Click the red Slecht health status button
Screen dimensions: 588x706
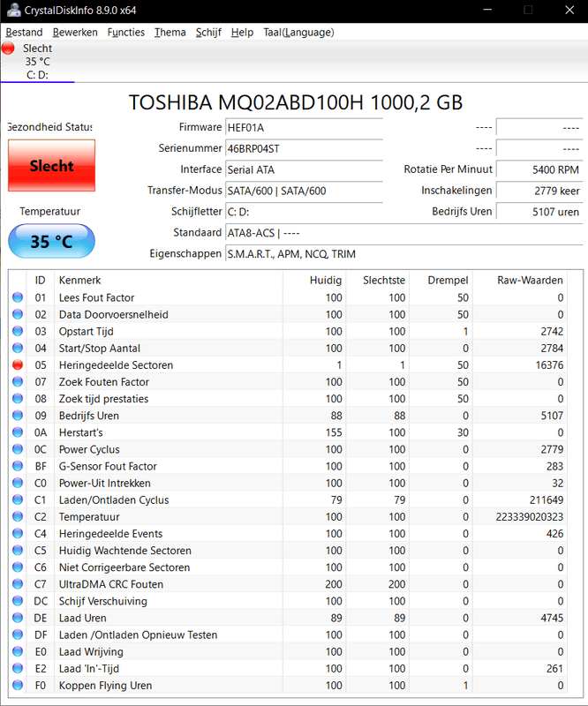(51, 165)
